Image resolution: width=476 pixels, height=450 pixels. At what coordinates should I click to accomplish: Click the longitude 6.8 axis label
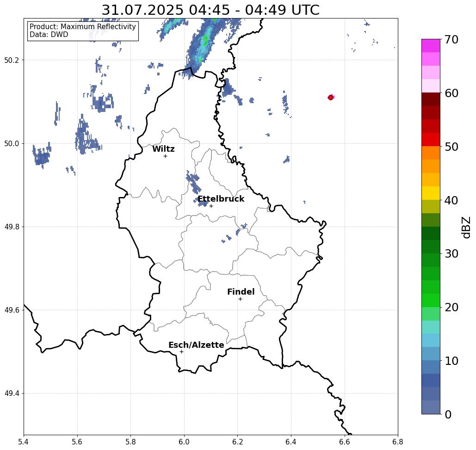pos(398,442)
